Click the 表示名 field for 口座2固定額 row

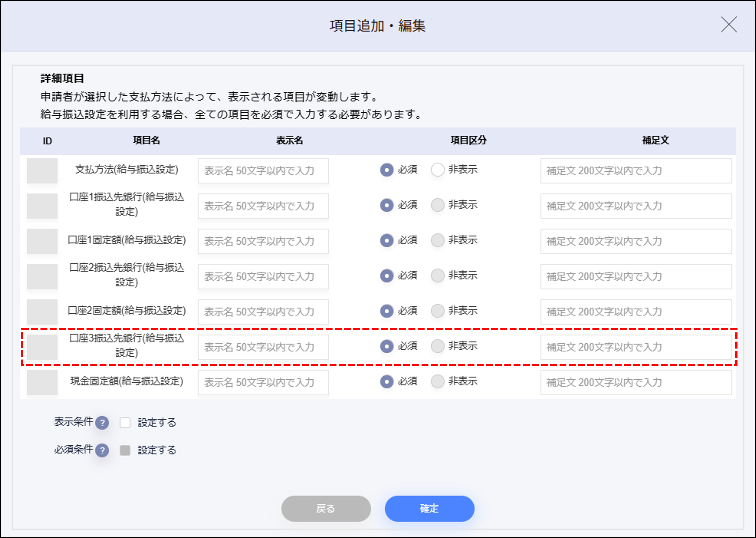pos(263,312)
